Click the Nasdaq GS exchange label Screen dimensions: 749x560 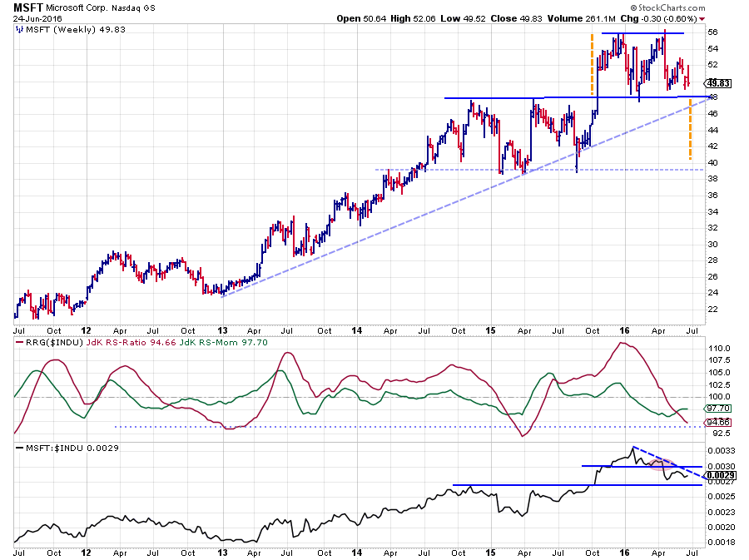[134, 8]
